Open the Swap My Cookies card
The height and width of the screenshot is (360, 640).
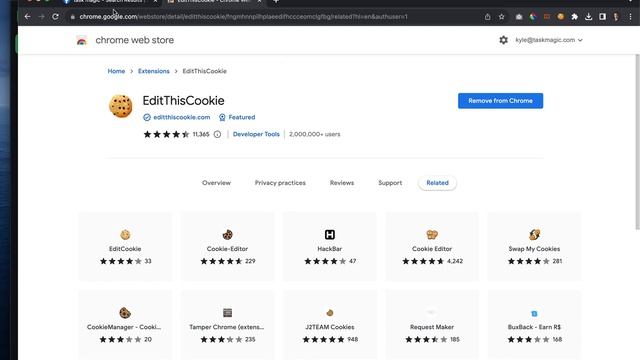point(534,246)
